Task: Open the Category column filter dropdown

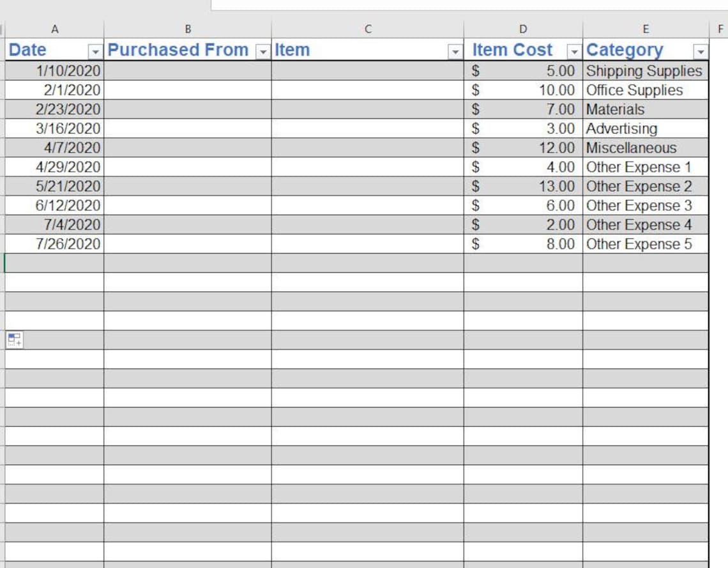Action: [701, 50]
